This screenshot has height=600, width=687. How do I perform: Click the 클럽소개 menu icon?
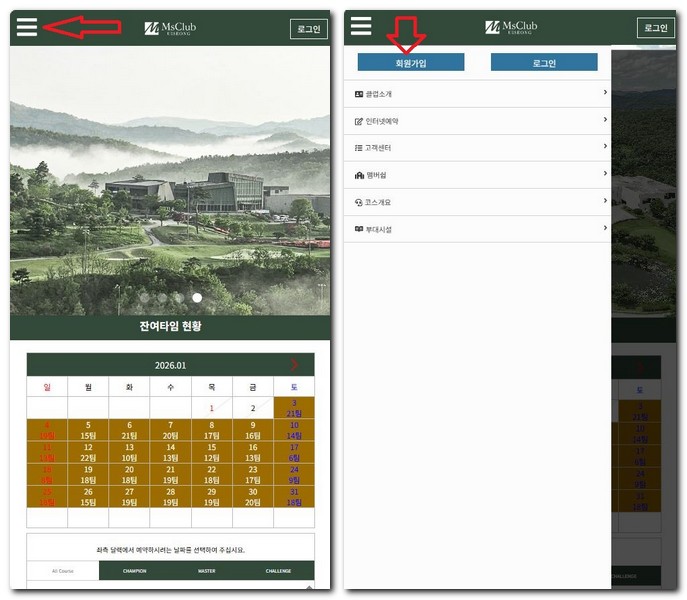pyautogui.click(x=359, y=94)
